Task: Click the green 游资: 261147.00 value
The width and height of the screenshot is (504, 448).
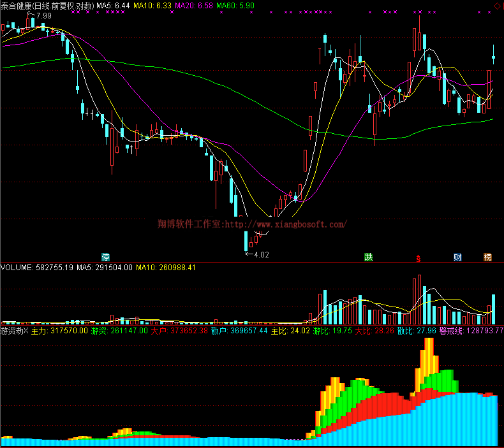Action: [119, 331]
